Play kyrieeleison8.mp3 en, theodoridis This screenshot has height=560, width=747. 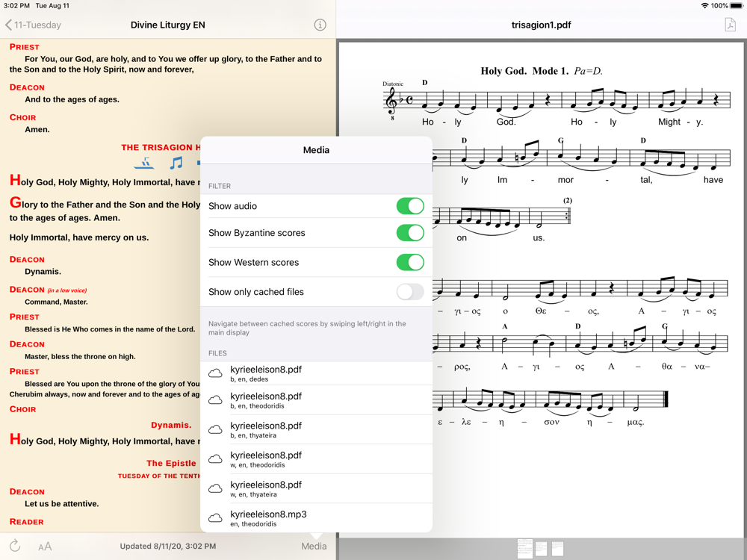tap(316, 518)
